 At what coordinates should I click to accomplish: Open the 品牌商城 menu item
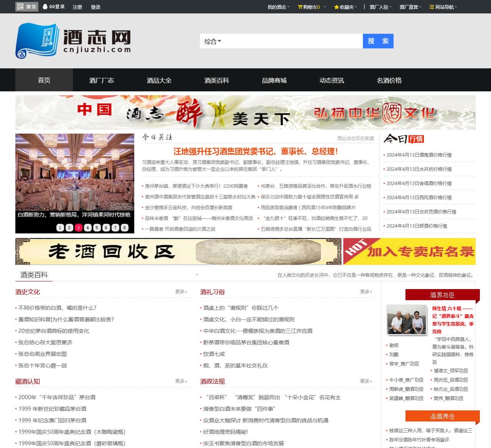point(274,80)
